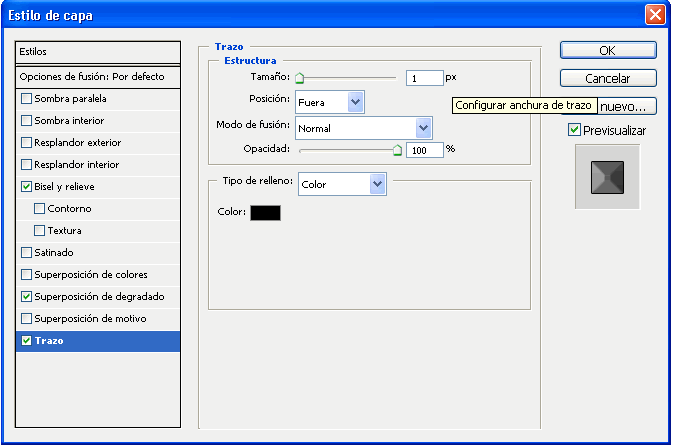Enable the Superposición de motivo checkbox
The height and width of the screenshot is (447, 674).
coord(26,318)
